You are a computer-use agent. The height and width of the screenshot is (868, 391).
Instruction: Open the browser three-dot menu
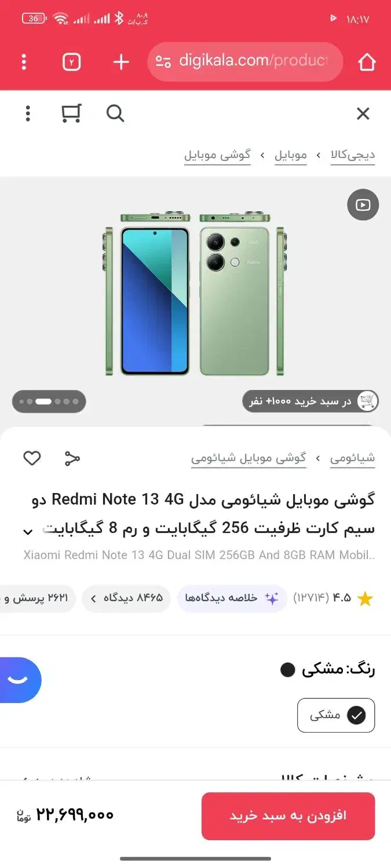(24, 62)
